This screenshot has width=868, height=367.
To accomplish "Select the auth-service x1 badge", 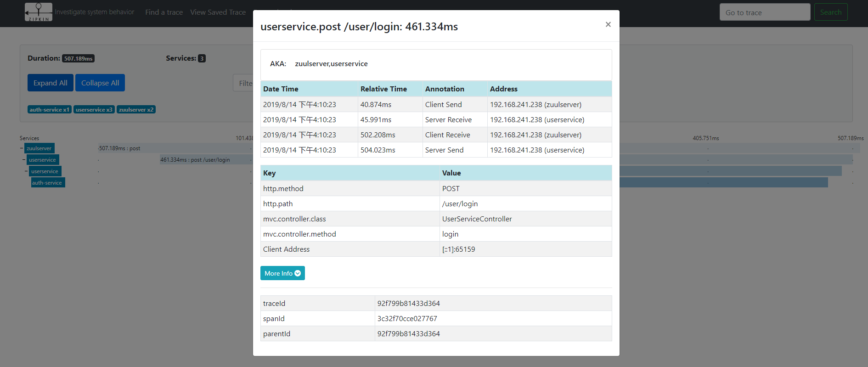I will click(50, 110).
